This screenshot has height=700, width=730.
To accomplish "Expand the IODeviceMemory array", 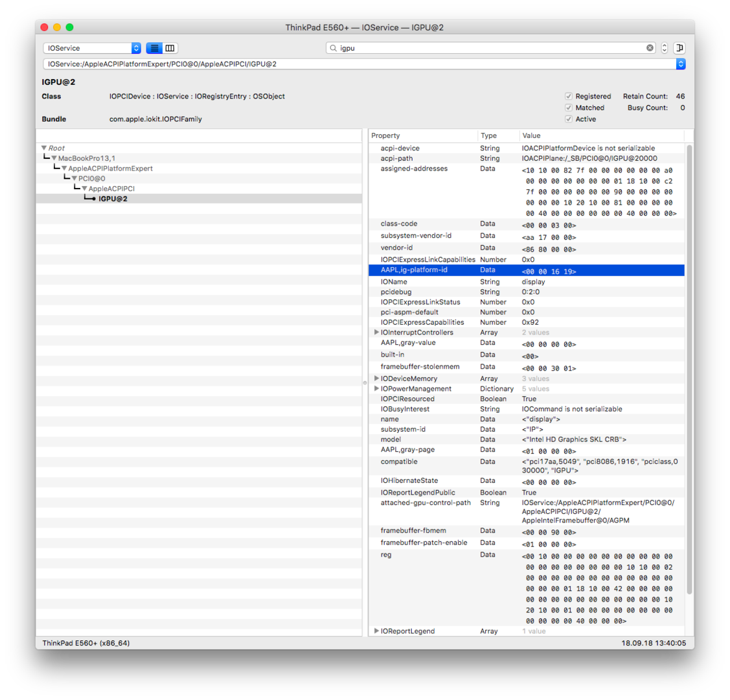I will (376, 379).
